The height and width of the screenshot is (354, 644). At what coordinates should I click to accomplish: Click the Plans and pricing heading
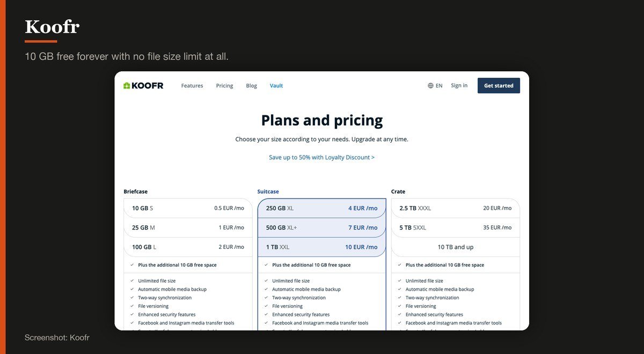(322, 120)
